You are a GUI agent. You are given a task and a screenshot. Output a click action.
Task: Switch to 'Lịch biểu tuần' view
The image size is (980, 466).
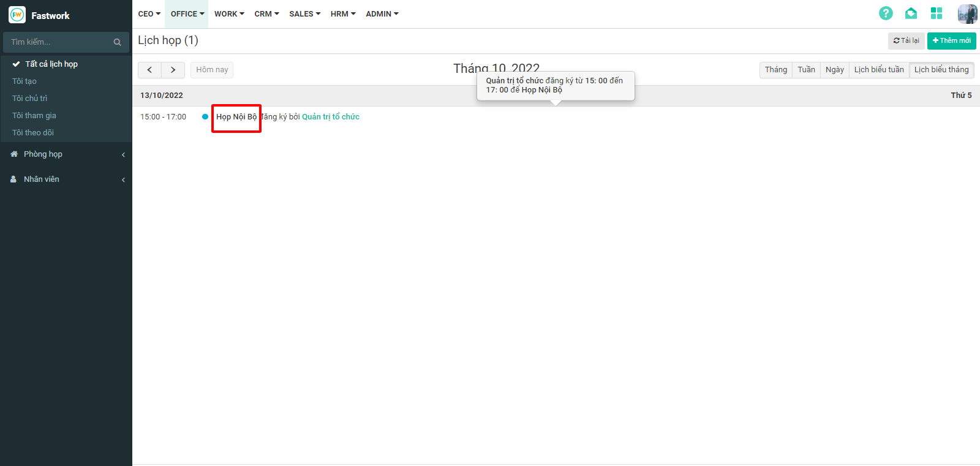tap(879, 70)
